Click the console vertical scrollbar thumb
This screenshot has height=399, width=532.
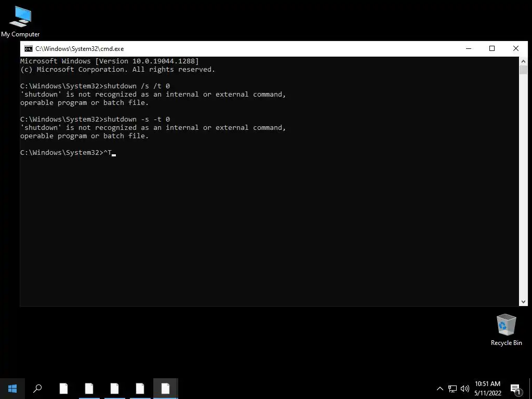click(x=523, y=70)
